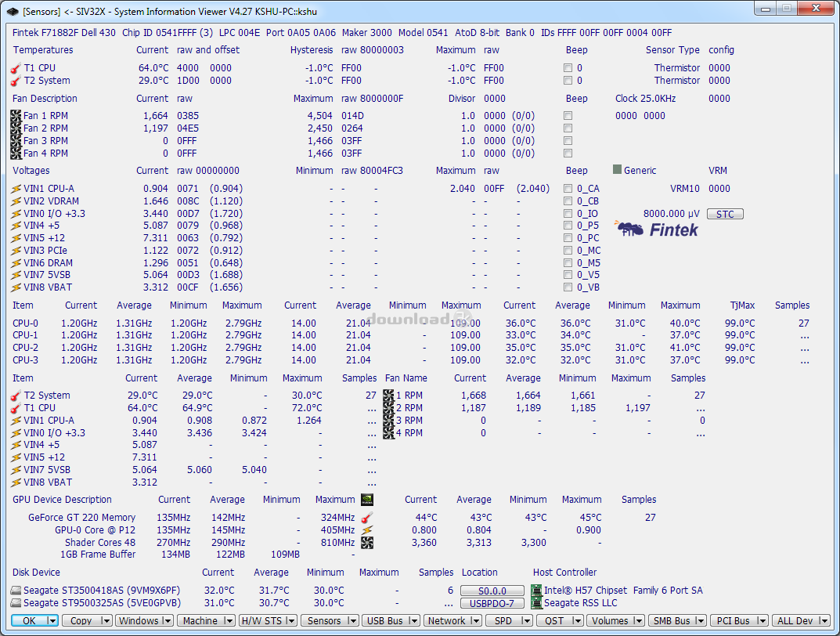Click the GPU voltage bolt icon
The width and height of the screenshot is (840, 636).
pos(367,530)
